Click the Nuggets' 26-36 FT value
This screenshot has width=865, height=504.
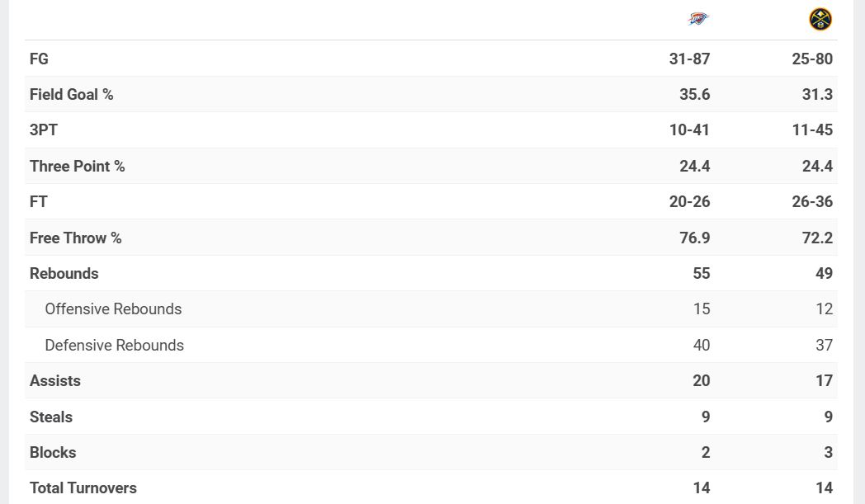(812, 201)
